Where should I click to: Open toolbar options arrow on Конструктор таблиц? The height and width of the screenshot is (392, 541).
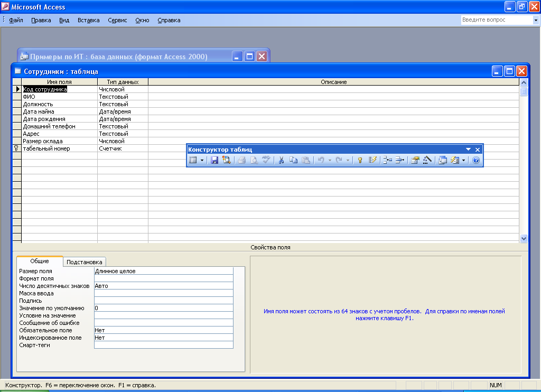click(468, 150)
